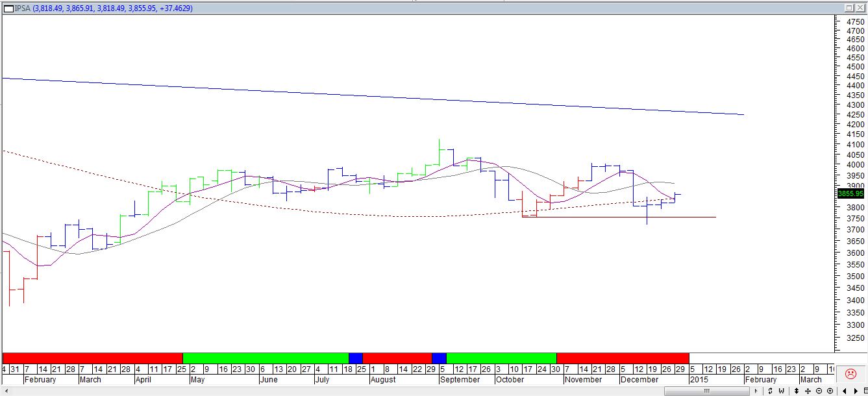Click the green ribbon segment spanning May to July
Screen dimensions: 868x396
(x=266, y=358)
